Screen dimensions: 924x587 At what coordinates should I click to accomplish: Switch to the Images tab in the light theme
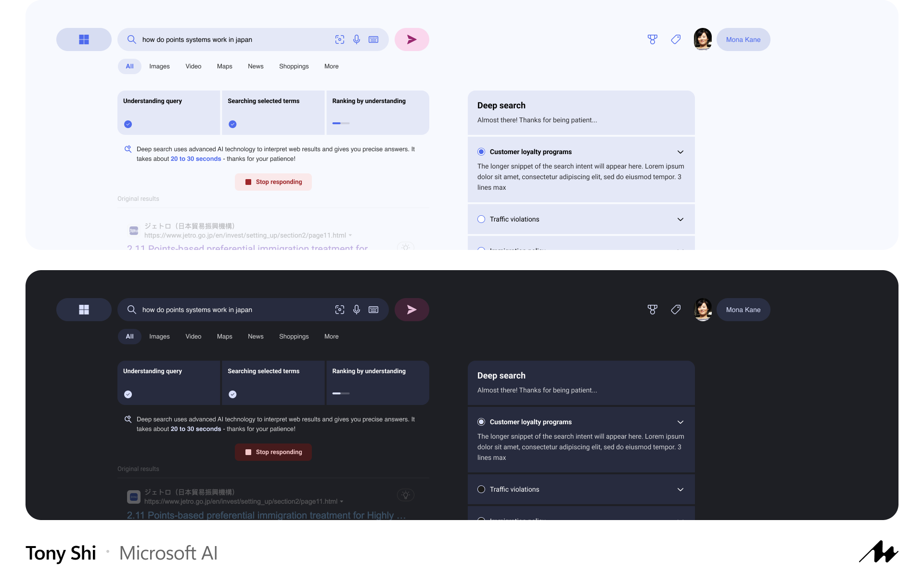(x=159, y=66)
